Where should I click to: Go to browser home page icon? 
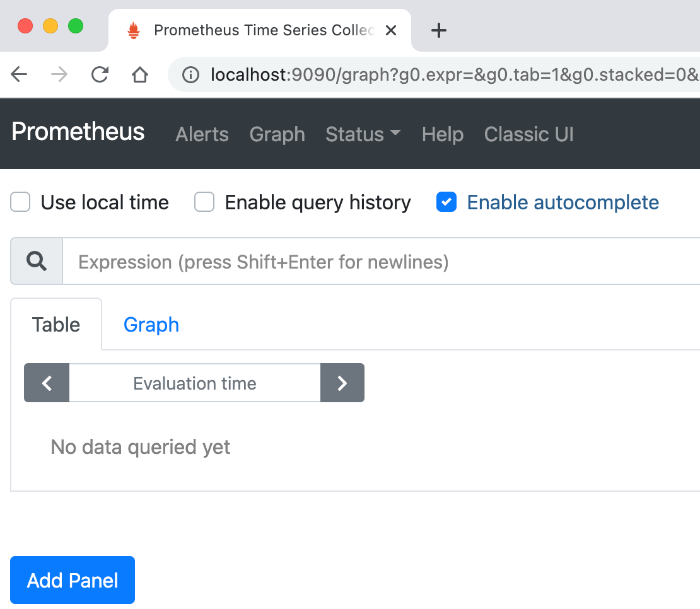(140, 74)
